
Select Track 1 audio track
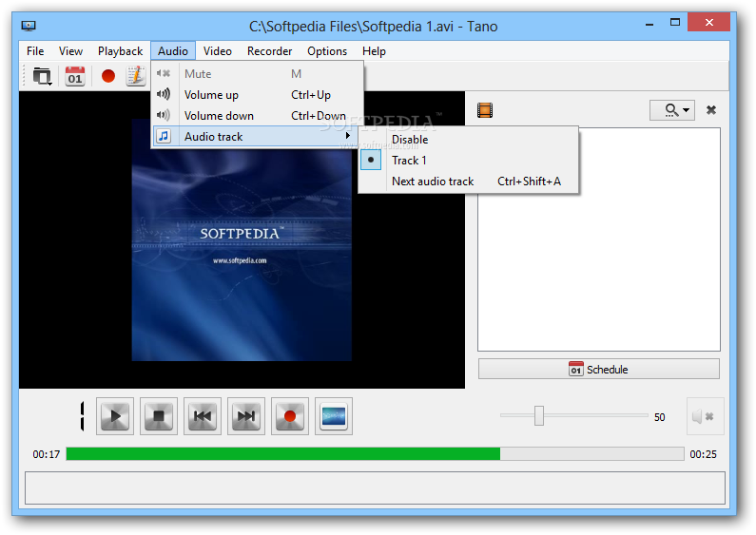[468, 160]
